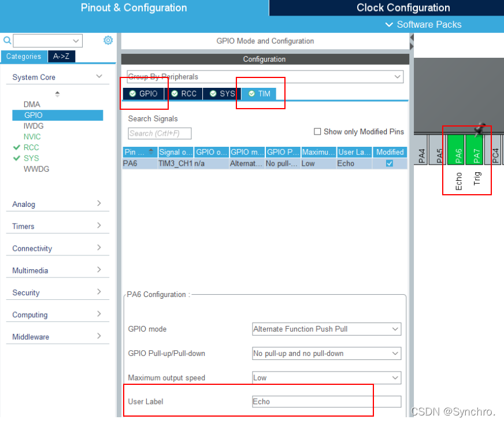
Task: Click the green PA6 pin on chip
Action: click(x=456, y=150)
